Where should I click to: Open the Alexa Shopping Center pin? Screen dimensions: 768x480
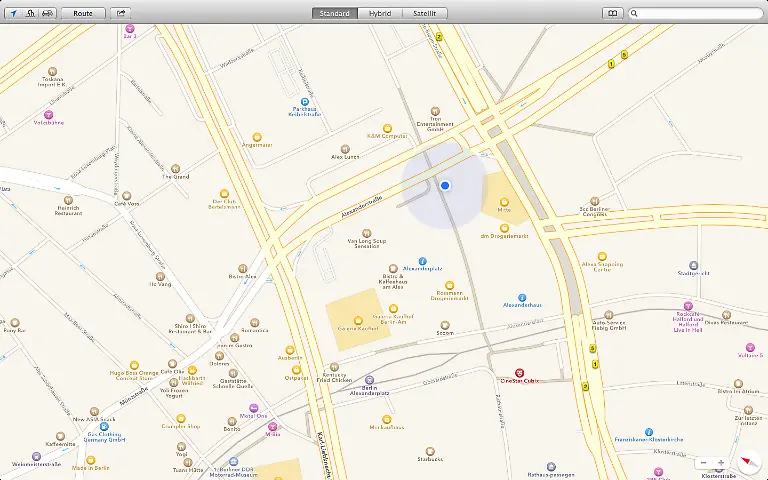[602, 256]
